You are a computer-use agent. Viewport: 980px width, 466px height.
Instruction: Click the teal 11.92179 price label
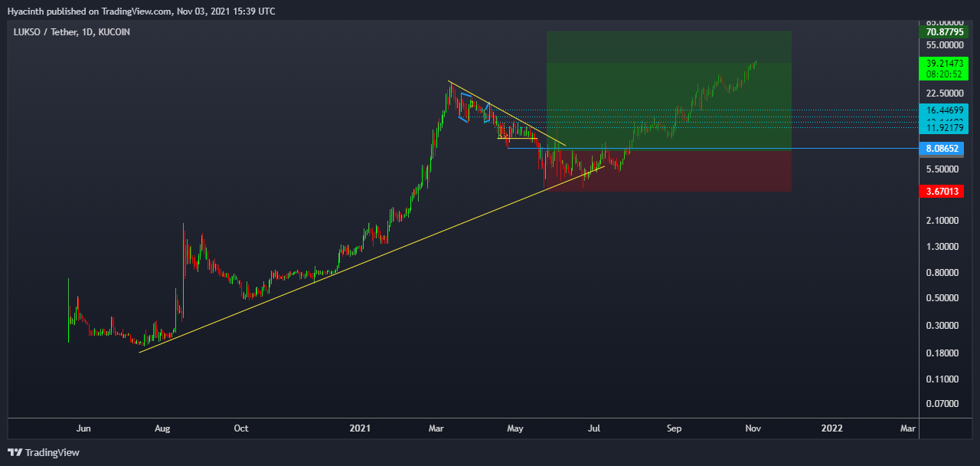pos(944,128)
